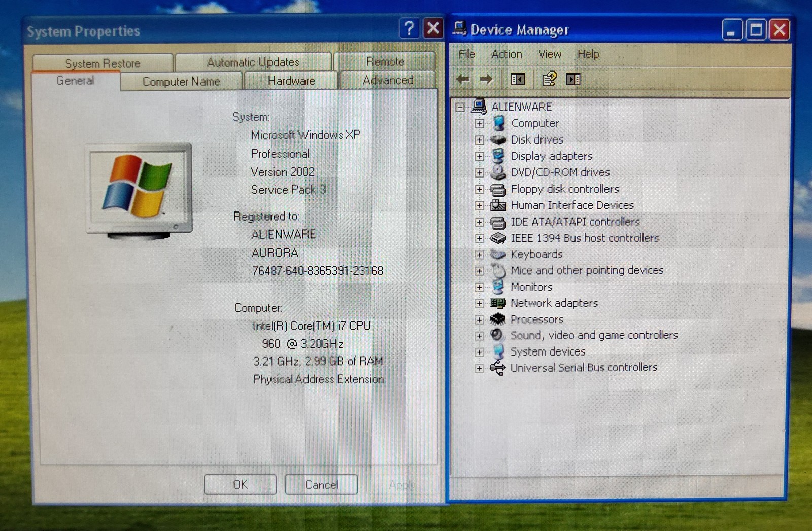Click the Processors chip icon
Viewport: 812px width, 531px height.
pos(498,319)
